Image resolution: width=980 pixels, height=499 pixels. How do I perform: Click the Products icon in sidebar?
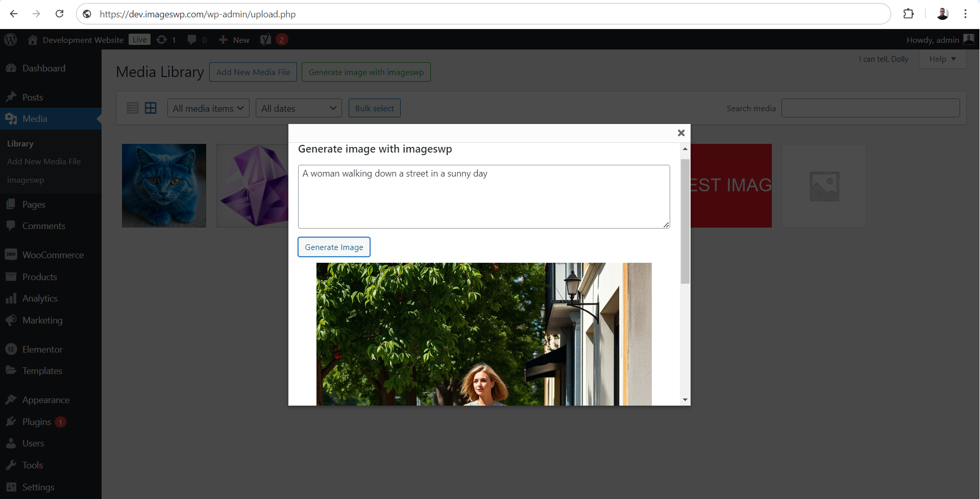[11, 277]
